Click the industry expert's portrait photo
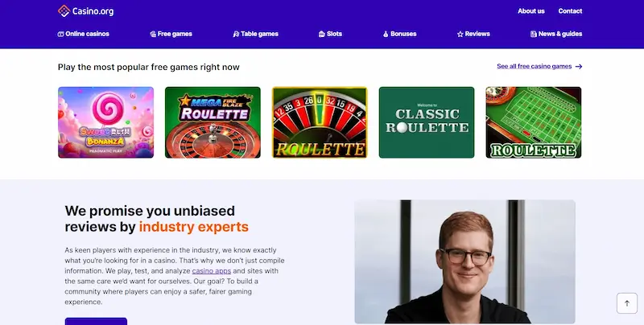Image resolution: width=644 pixels, height=325 pixels. point(464,261)
